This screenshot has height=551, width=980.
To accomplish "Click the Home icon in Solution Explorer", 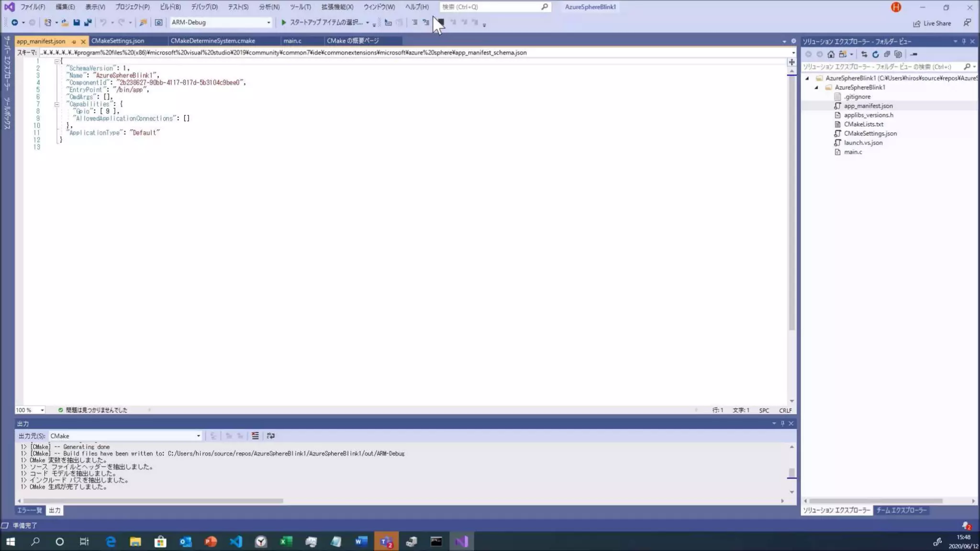I will (831, 55).
